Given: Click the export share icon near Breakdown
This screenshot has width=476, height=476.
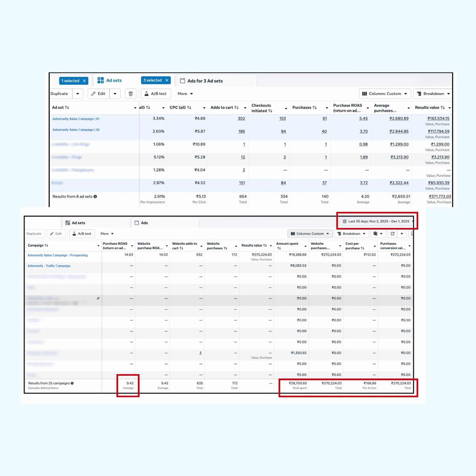Looking at the screenshot, I should tap(392, 234).
